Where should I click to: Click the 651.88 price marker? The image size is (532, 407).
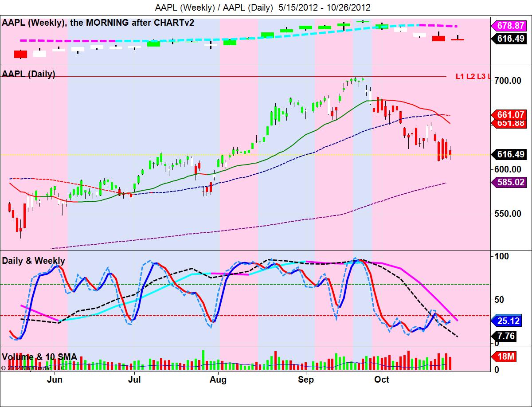[509, 123]
